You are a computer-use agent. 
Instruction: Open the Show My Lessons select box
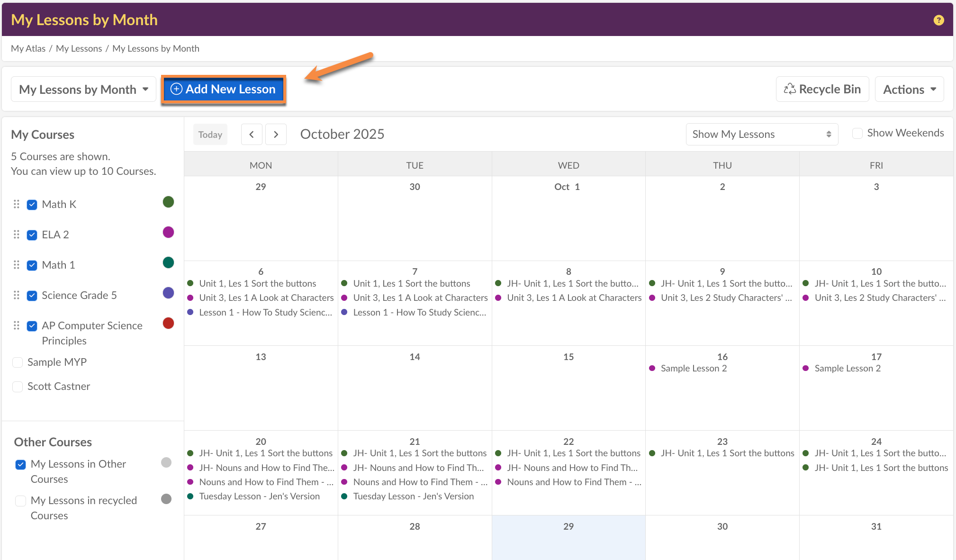[761, 135]
